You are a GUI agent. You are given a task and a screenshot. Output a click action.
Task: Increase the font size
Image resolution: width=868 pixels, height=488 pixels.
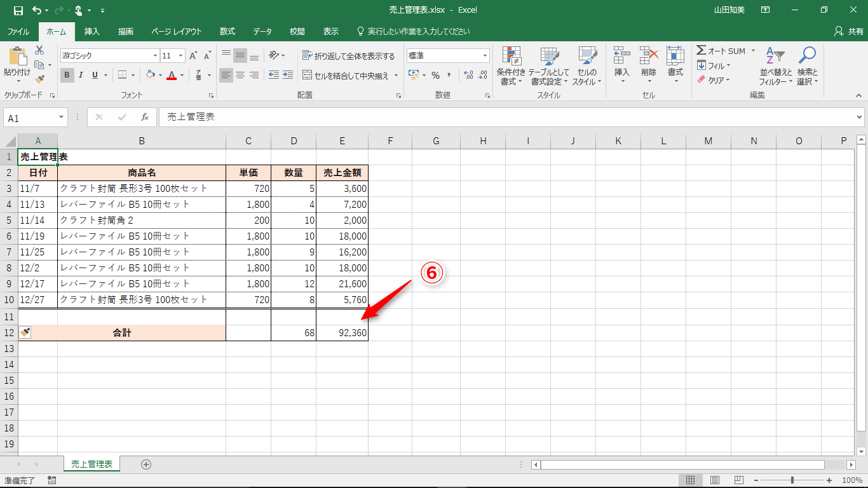(x=193, y=56)
